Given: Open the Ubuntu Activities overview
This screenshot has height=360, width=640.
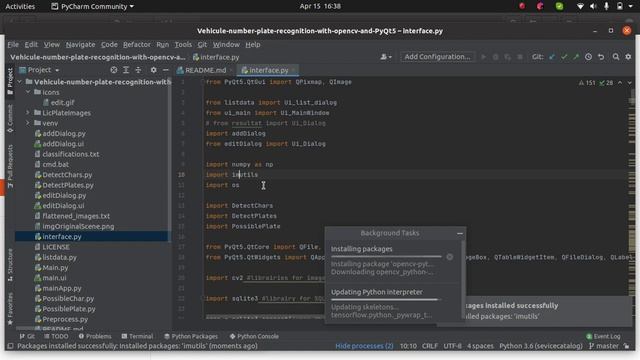Looking at the screenshot, I should click(x=20, y=6).
